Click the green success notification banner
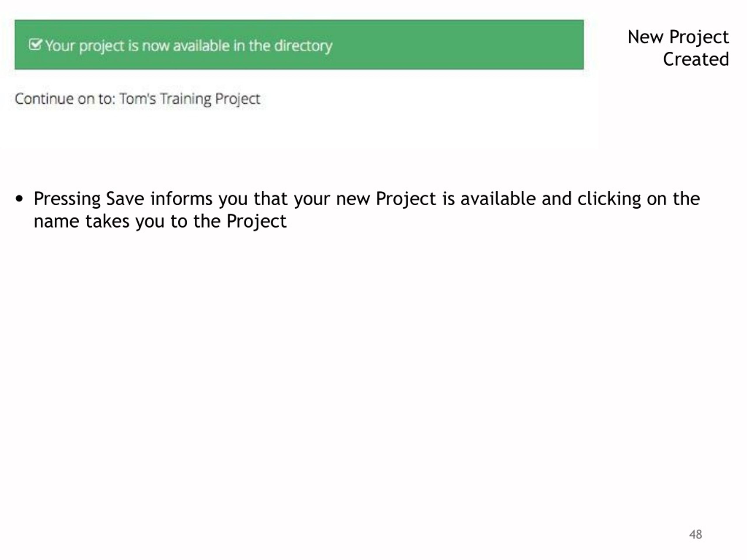Screen dimensions: 747x560 pos(299,45)
